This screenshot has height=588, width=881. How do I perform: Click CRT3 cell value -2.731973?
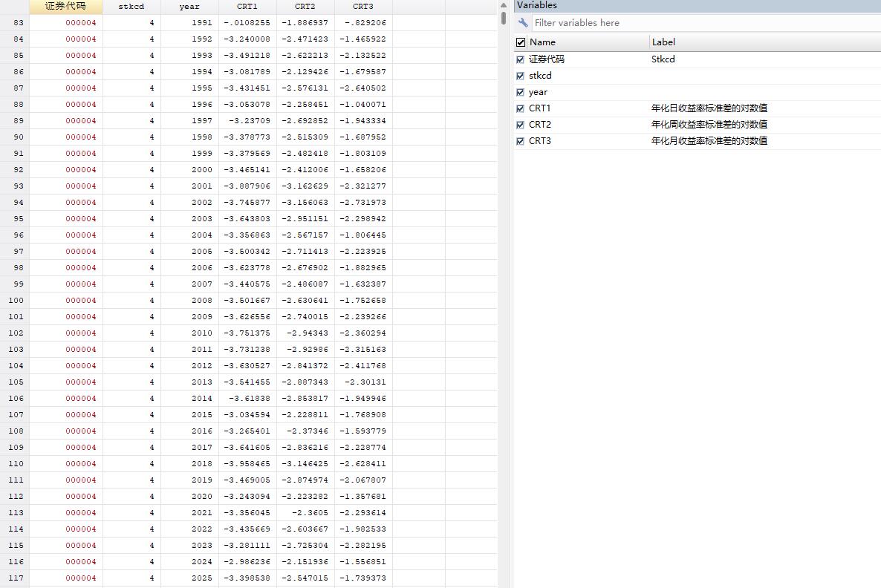click(x=363, y=202)
